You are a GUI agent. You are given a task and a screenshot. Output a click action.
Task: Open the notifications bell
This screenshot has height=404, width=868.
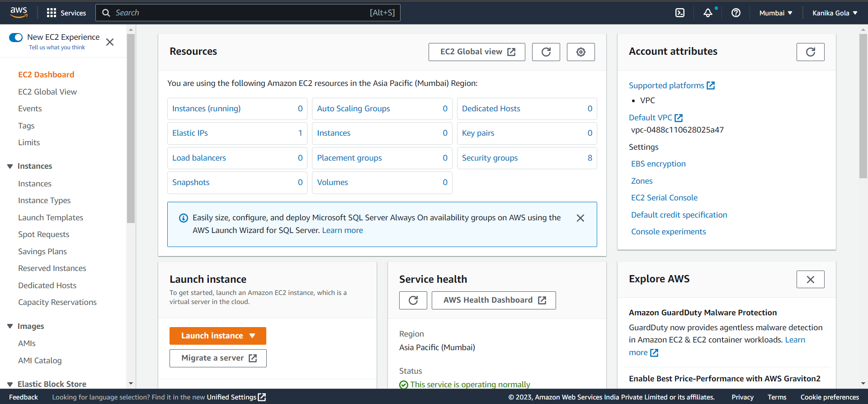pos(708,13)
